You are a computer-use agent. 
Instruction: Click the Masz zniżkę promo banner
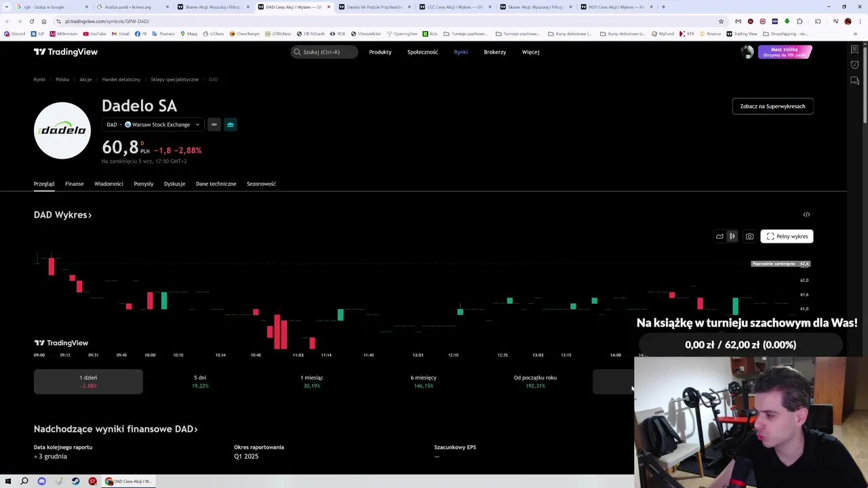pos(785,52)
